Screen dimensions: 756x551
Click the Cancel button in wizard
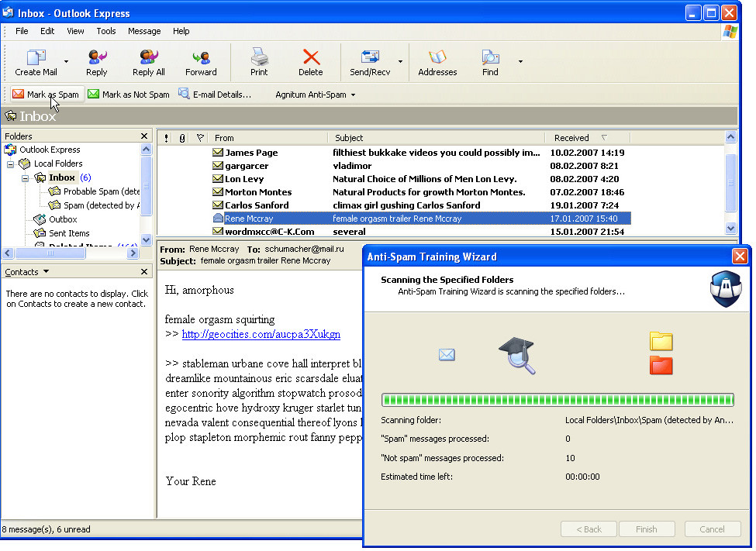[x=712, y=529]
